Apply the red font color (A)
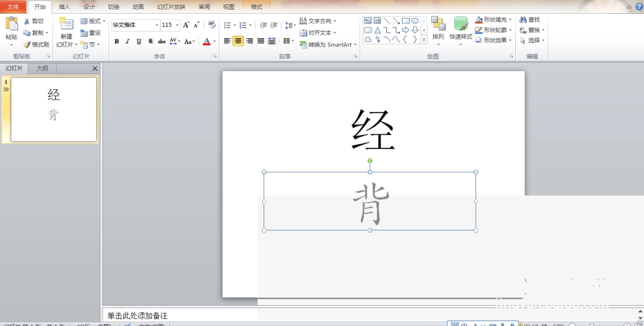The image size is (644, 326). [x=206, y=41]
